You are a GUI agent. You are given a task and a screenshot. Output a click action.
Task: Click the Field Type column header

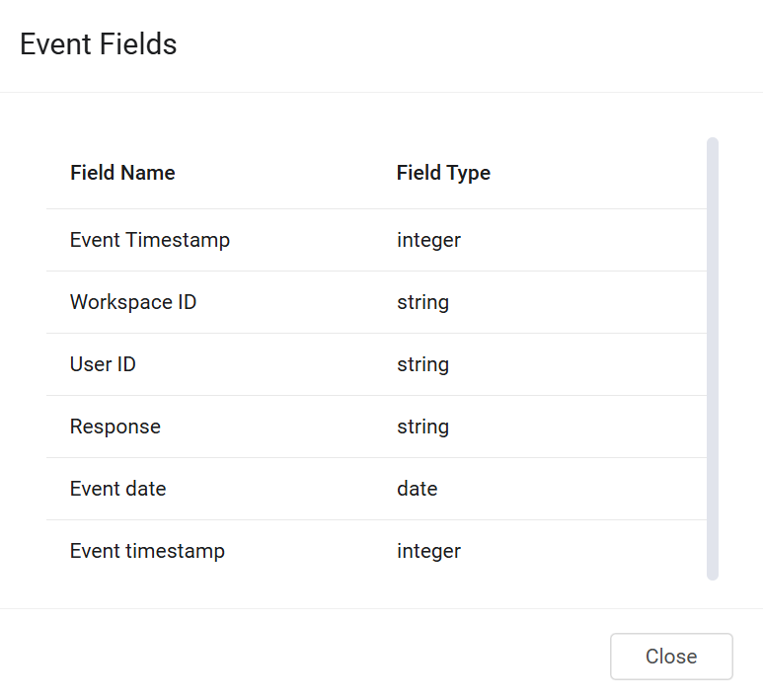(x=443, y=173)
